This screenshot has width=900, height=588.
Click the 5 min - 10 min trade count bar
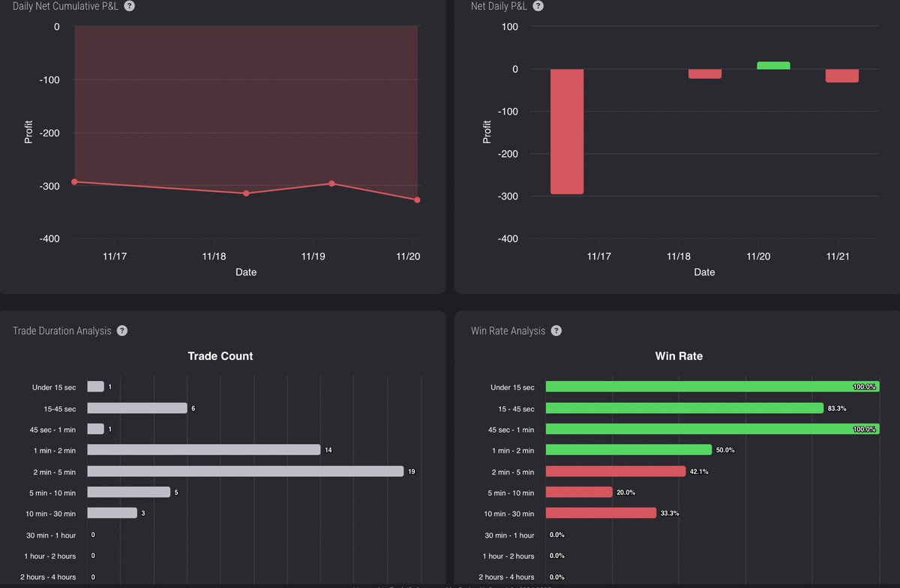tap(129, 492)
